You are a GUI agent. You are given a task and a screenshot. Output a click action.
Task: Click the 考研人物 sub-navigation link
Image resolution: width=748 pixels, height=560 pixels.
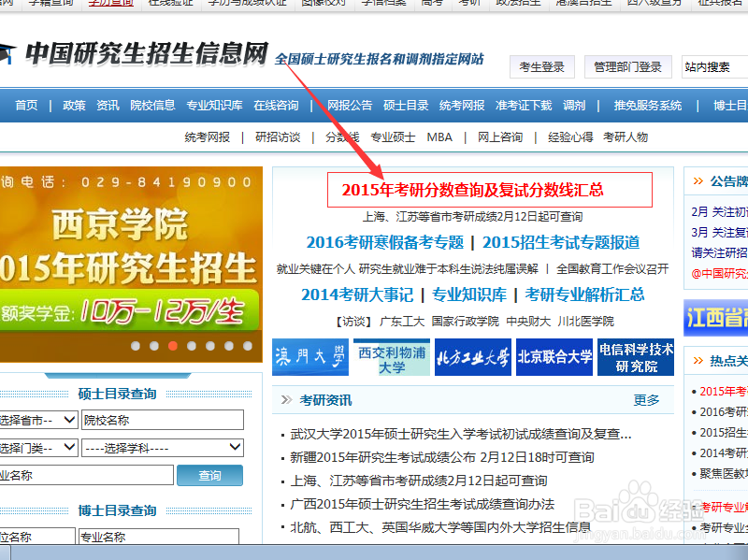(x=626, y=137)
